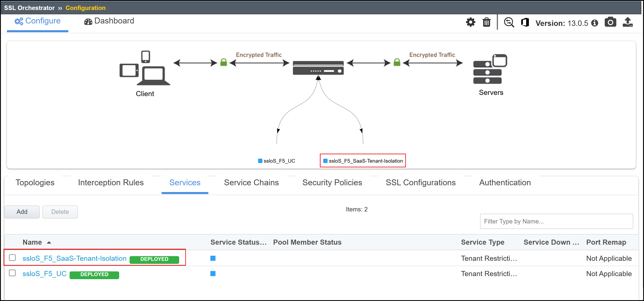Check the ssloS_F5_UC row checkbox
Screen dimensions: 644x301
[12, 273]
